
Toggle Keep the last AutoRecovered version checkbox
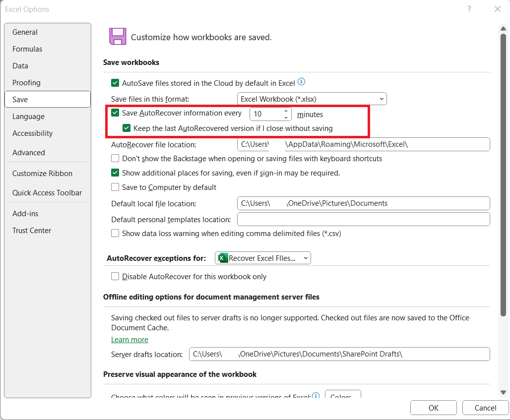click(127, 128)
